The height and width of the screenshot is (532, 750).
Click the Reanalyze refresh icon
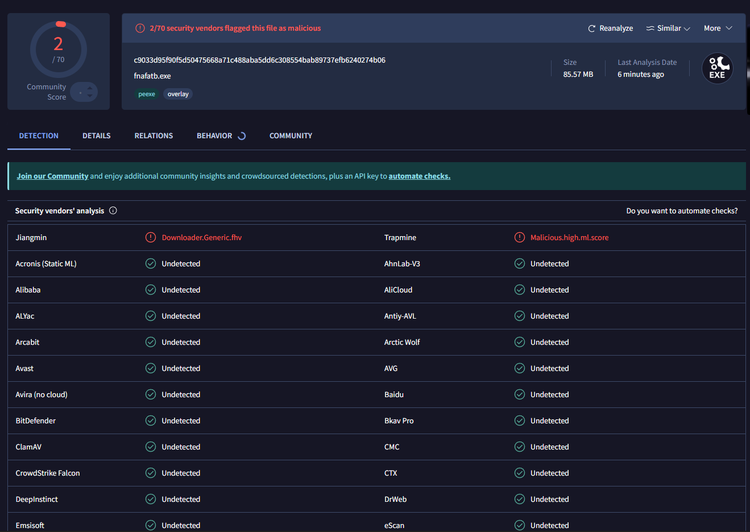point(591,29)
